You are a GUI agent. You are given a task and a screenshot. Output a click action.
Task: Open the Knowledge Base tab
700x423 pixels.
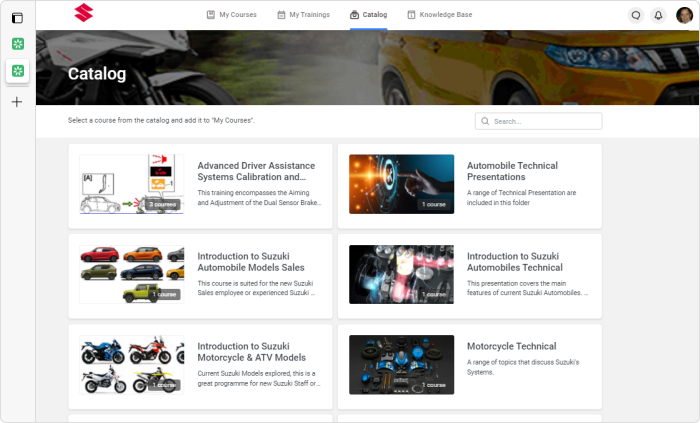440,15
